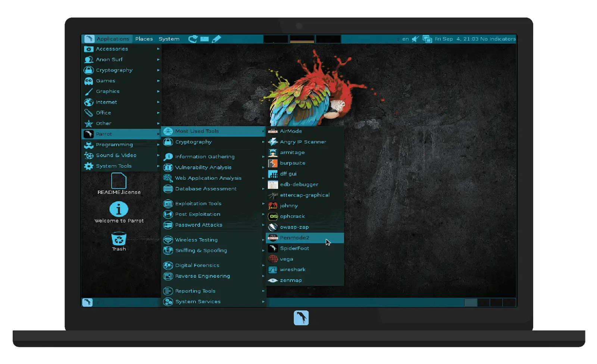Click the sound mute indicator in the top panel

coord(415,39)
